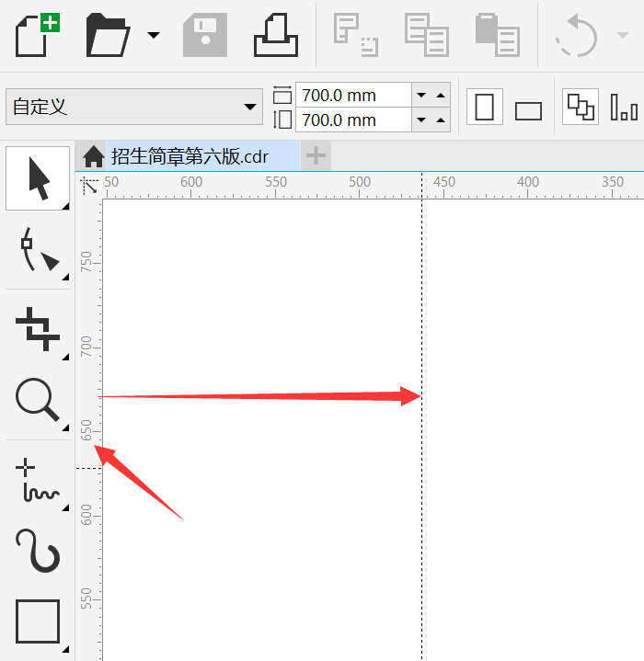
Task: Click the page width field 700.0 mm
Action: [353, 95]
